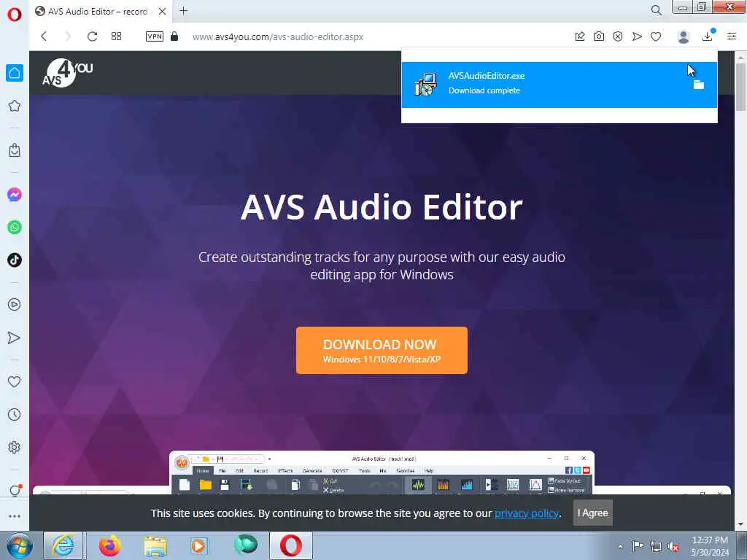The height and width of the screenshot is (560, 747).
Task: Open the ad blocker shield icon
Action: coord(618,36)
